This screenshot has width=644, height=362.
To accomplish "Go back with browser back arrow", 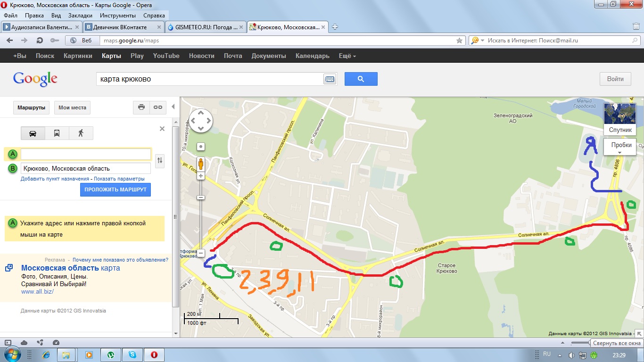I will coord(10,41).
